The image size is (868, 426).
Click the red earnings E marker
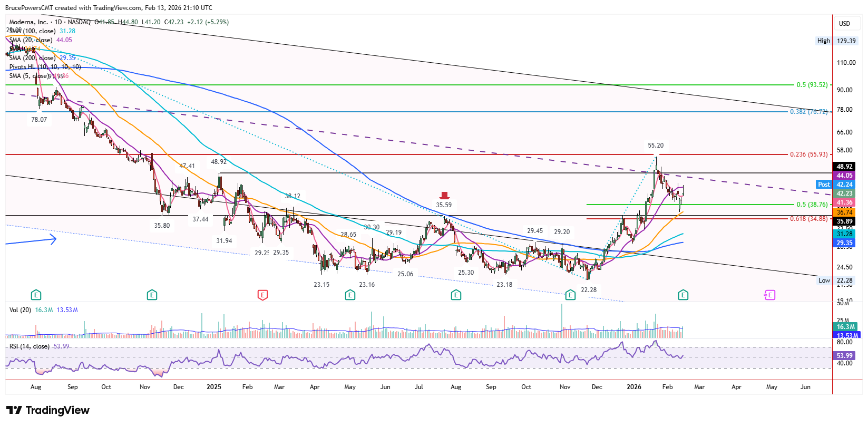pos(262,295)
